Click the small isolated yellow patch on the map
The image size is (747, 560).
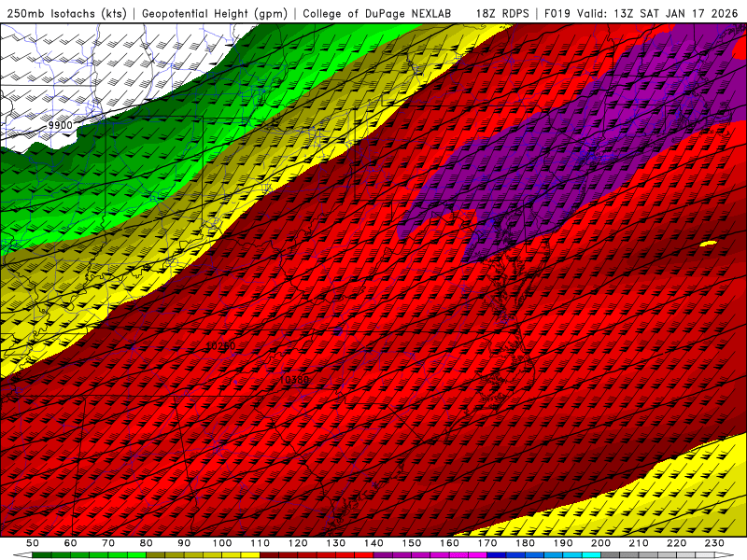[709, 244]
